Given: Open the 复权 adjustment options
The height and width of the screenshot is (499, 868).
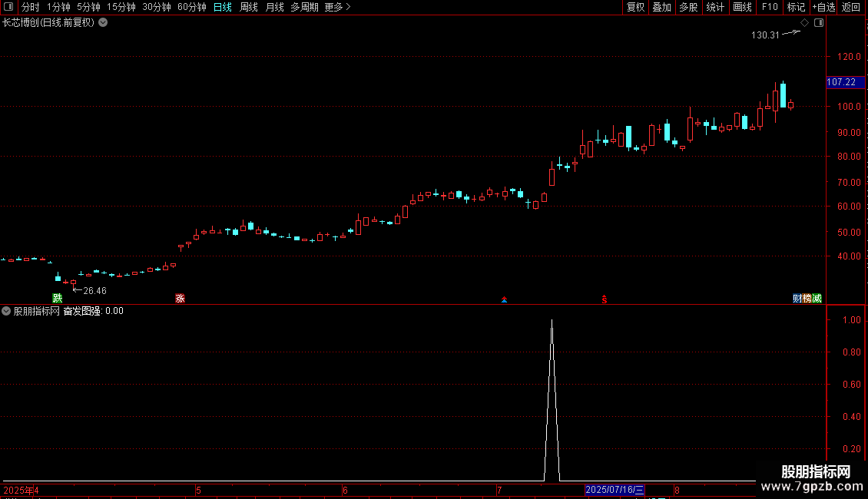Looking at the screenshot, I should pos(635,7).
